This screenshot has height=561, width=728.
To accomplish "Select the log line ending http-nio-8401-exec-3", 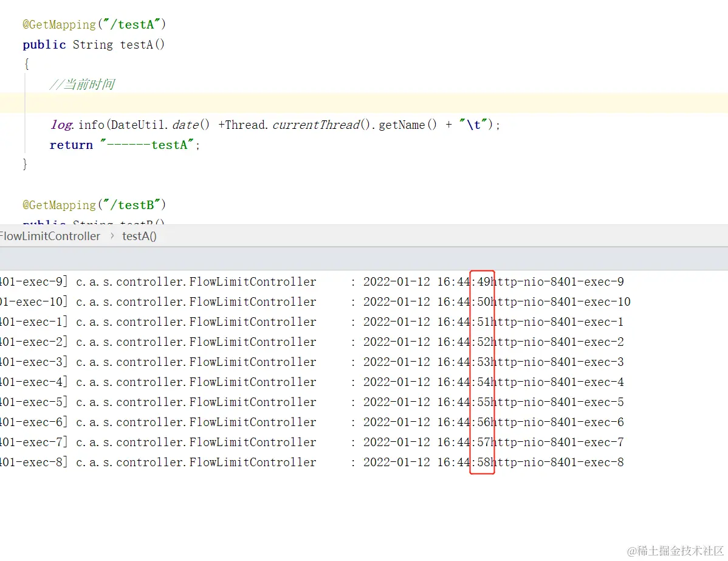I will tap(312, 362).
